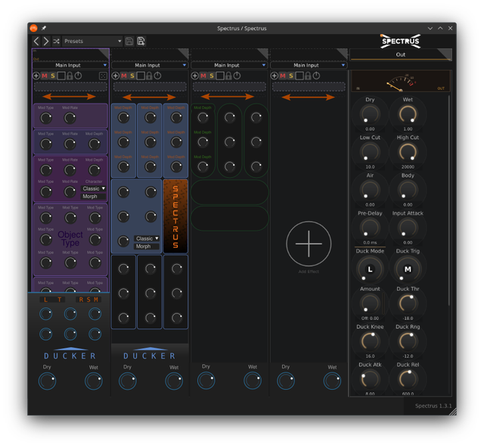Click the padlock icon in second strip
The image size is (484, 448).
149,76
